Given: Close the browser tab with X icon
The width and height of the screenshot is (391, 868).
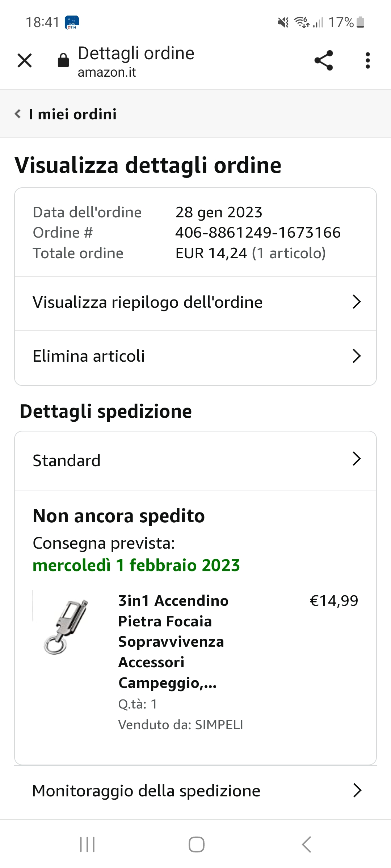Looking at the screenshot, I should coord(25,60).
